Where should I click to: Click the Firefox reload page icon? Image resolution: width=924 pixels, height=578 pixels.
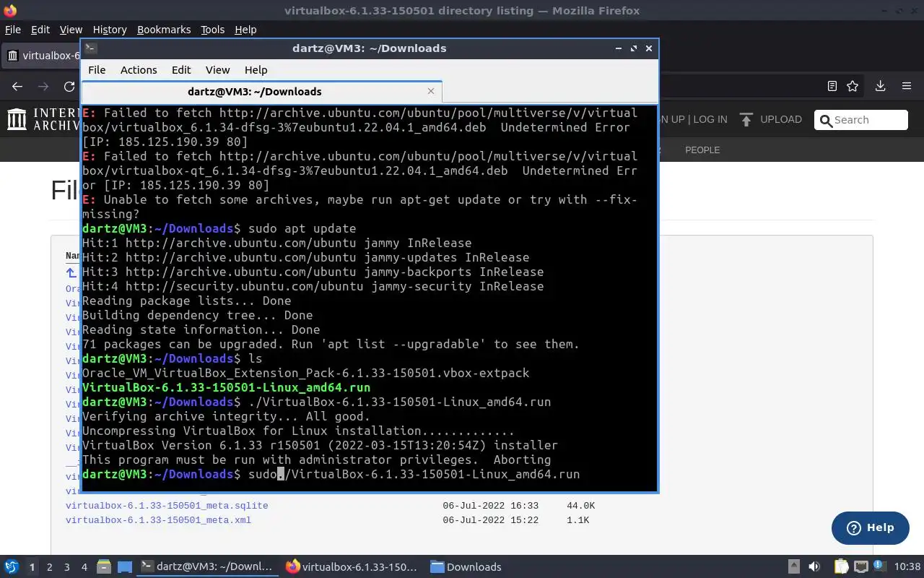point(69,86)
